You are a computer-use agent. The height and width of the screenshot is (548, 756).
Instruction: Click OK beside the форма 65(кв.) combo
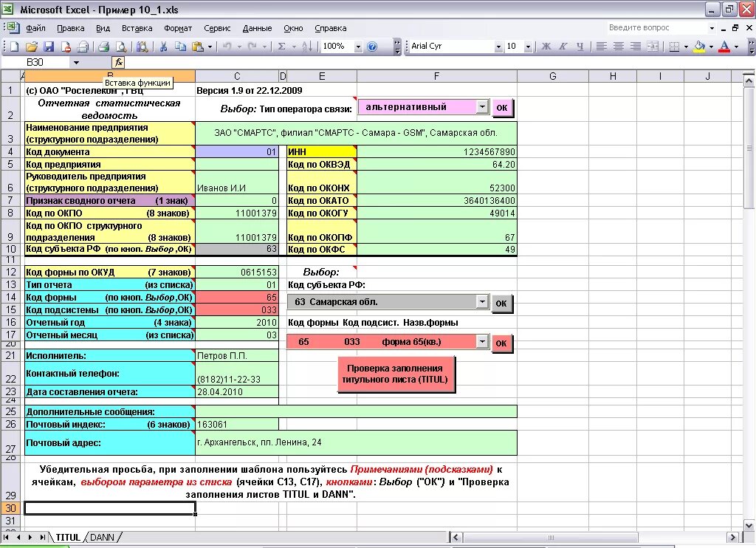(x=501, y=343)
